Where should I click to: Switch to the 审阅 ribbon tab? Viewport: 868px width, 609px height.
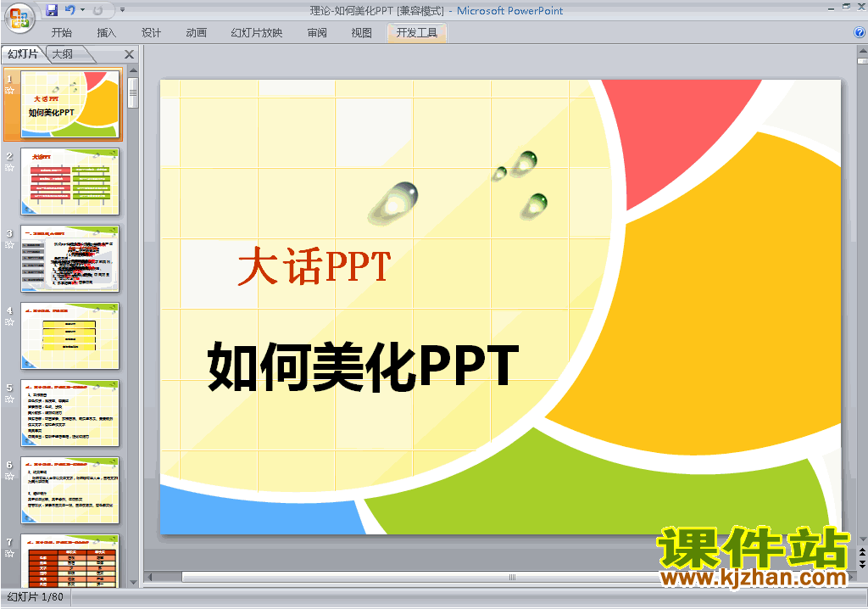pos(317,33)
